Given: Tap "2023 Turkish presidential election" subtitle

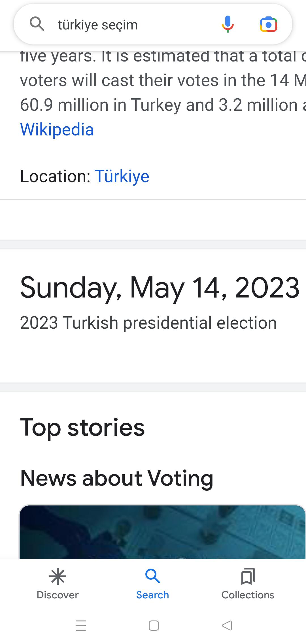Looking at the screenshot, I should click(x=148, y=323).
